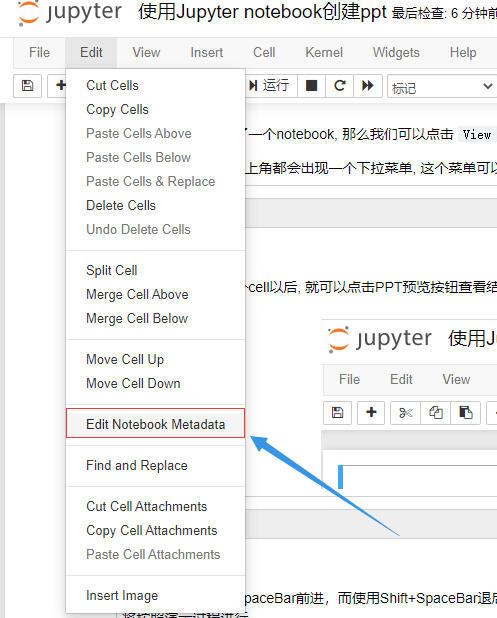Click the 运行 run cell button
This screenshot has height=618, width=497.
pos(271,86)
